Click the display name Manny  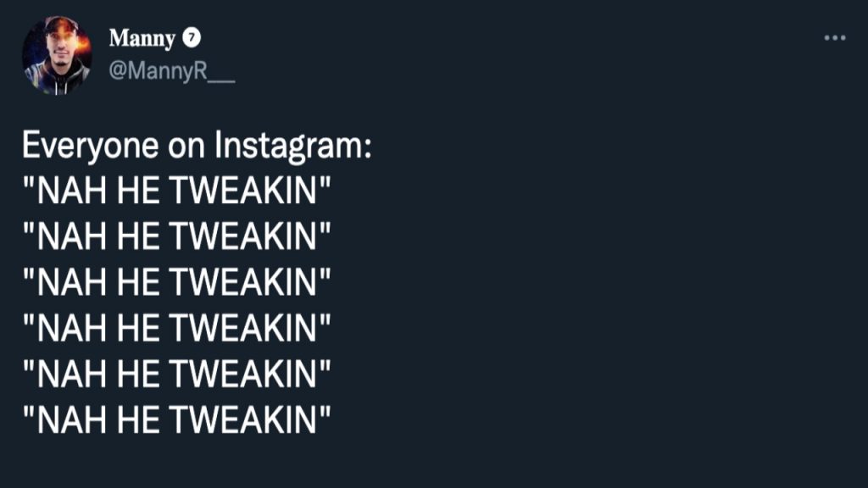tap(142, 39)
